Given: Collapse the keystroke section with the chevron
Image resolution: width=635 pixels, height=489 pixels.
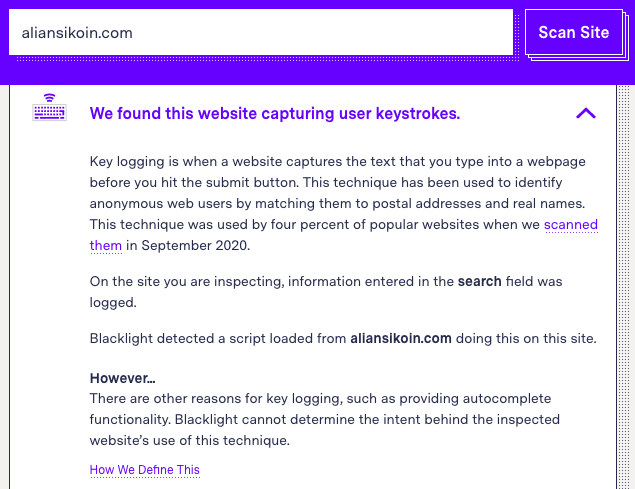Looking at the screenshot, I should pos(586,113).
